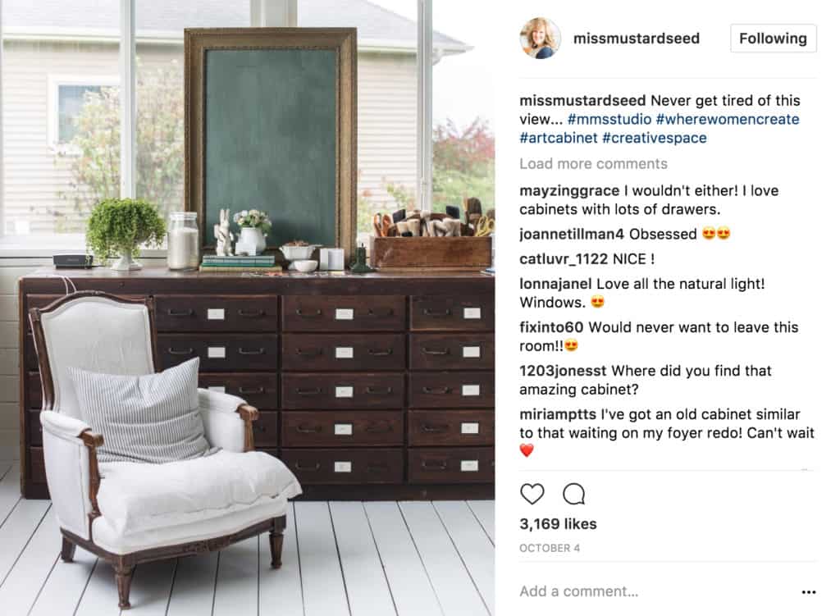Expand Load more comments

[593, 164]
